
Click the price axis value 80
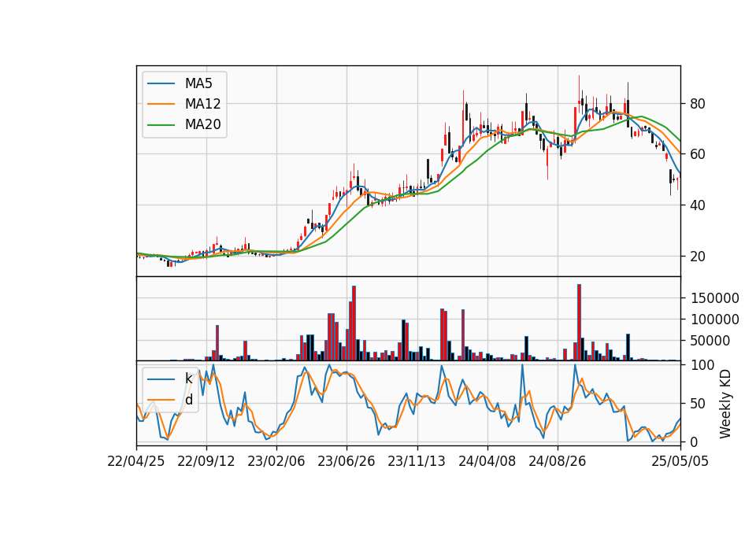[698, 104]
